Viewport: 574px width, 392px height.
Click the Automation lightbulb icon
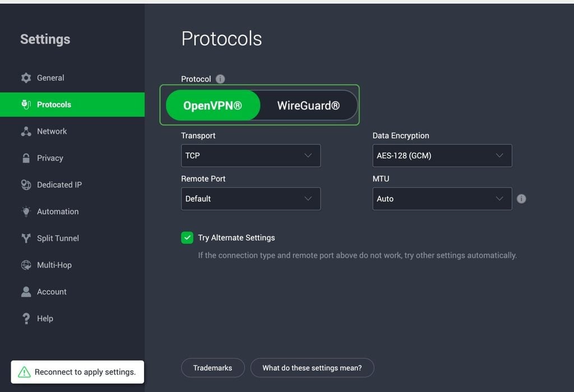[26, 211]
